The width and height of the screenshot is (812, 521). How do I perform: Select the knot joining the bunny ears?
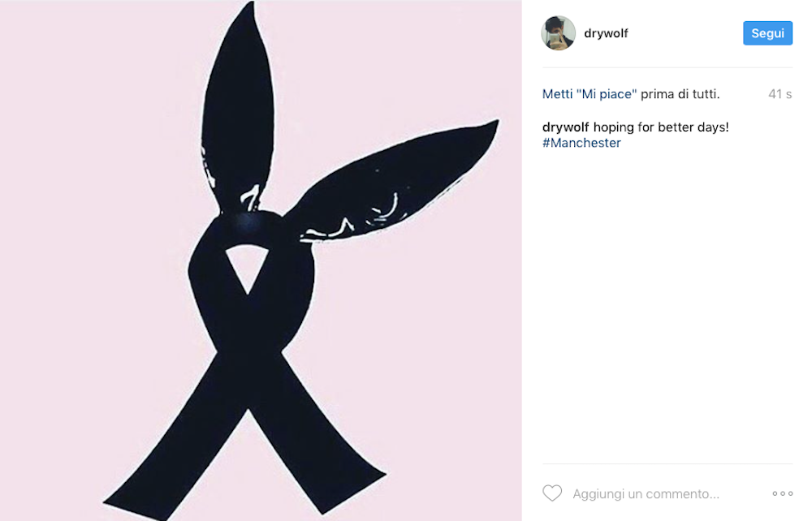(248, 225)
